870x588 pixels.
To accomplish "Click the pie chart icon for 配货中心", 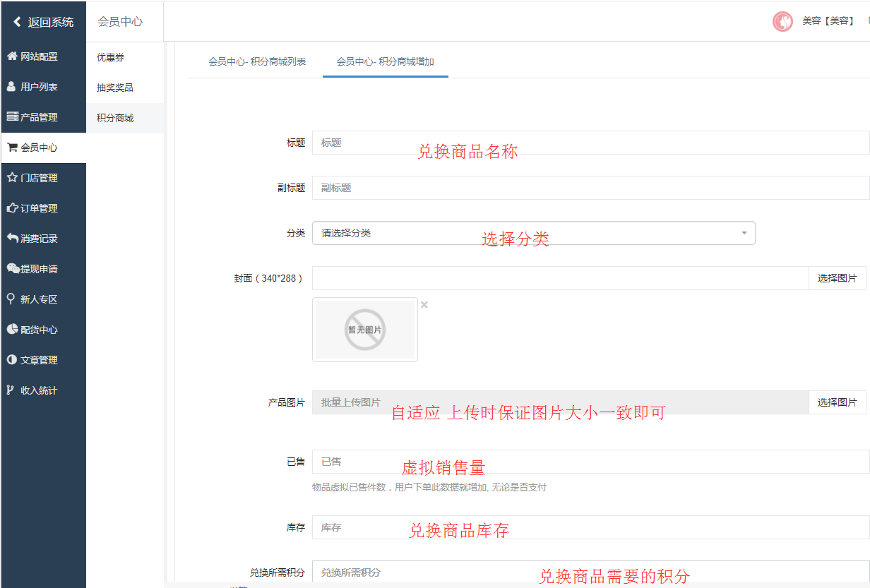I will pyautogui.click(x=12, y=330).
